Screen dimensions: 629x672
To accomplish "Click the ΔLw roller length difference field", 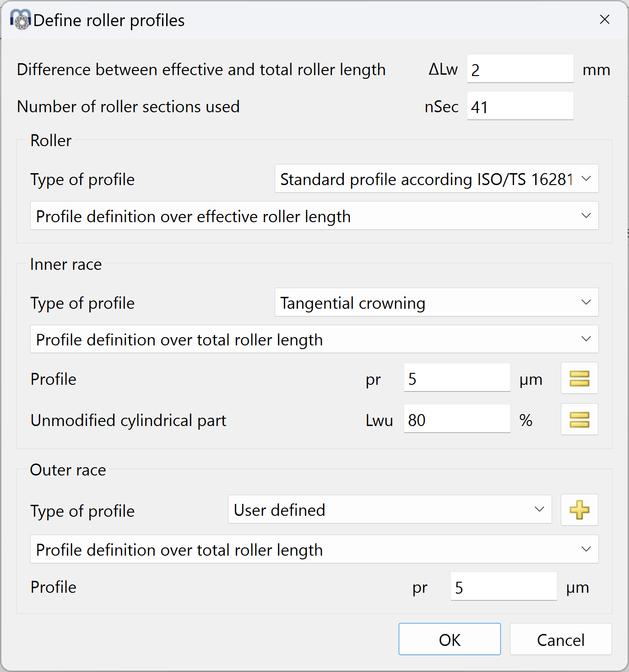I will [x=520, y=70].
